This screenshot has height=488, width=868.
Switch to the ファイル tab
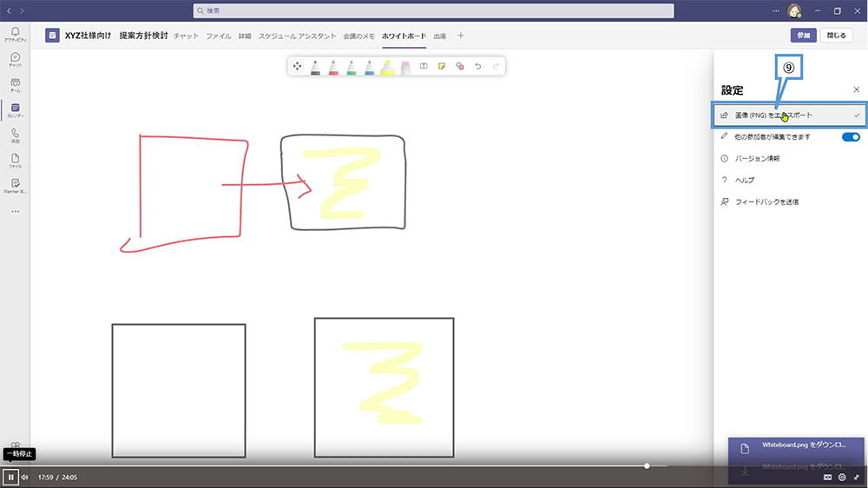point(219,36)
